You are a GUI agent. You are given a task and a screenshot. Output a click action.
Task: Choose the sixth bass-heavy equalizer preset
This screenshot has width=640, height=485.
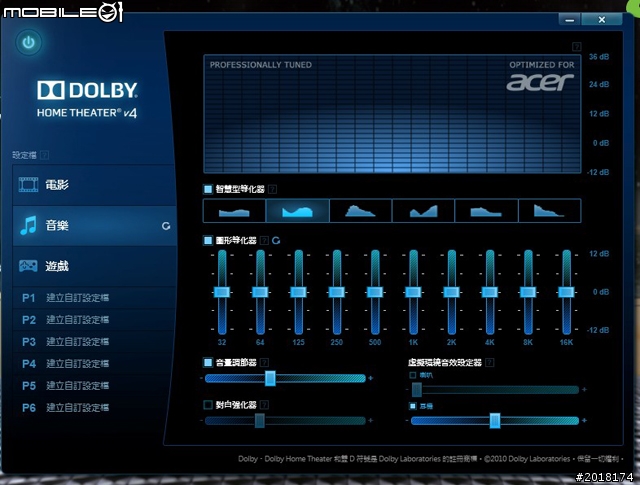(549, 211)
